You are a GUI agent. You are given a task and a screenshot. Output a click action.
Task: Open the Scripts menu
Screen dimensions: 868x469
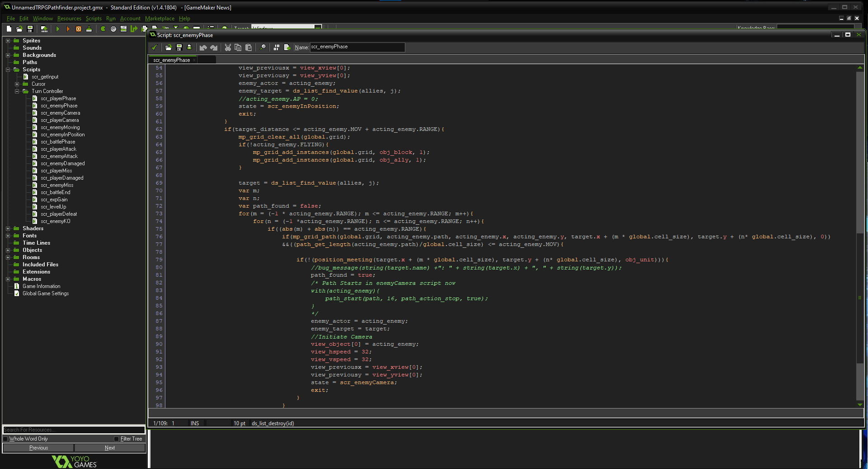(x=94, y=19)
